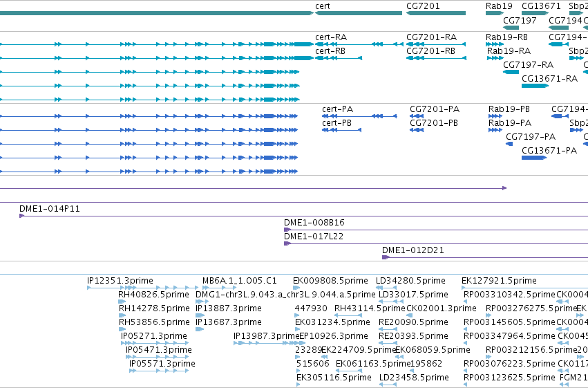Open the Rab19-PB protein label

(509, 109)
